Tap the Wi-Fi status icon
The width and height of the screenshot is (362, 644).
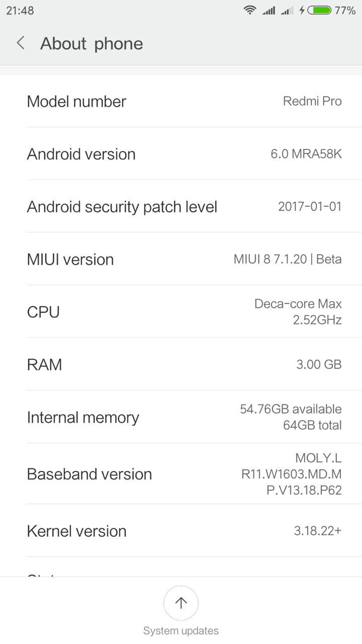pyautogui.click(x=250, y=10)
